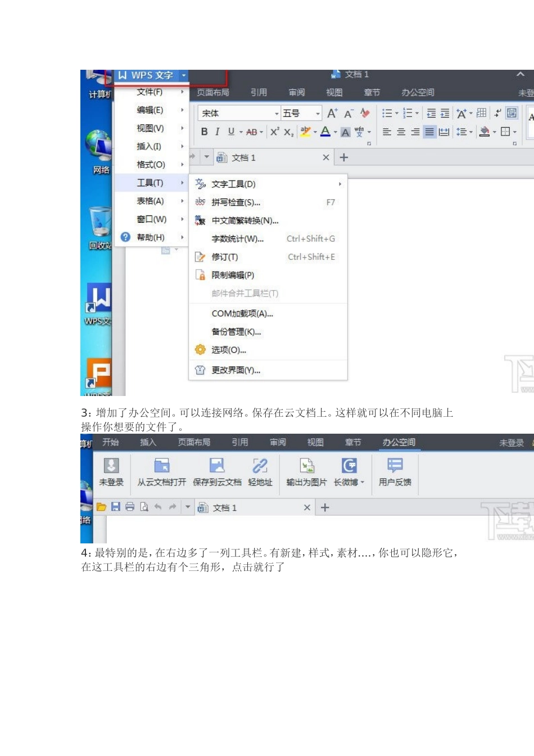Click the 轻地址 link icon
Viewport: 534px width, 756px height.
(260, 465)
